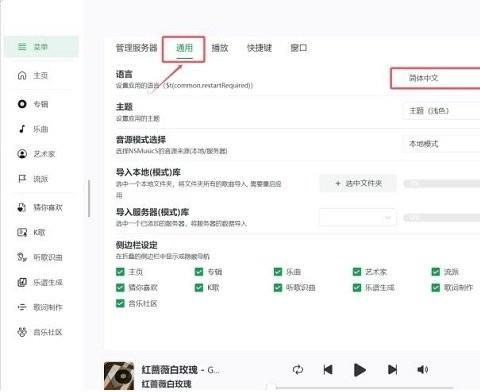The image size is (480, 392).
Task: Switch to the 快捷键 tab
Action: pyautogui.click(x=259, y=48)
